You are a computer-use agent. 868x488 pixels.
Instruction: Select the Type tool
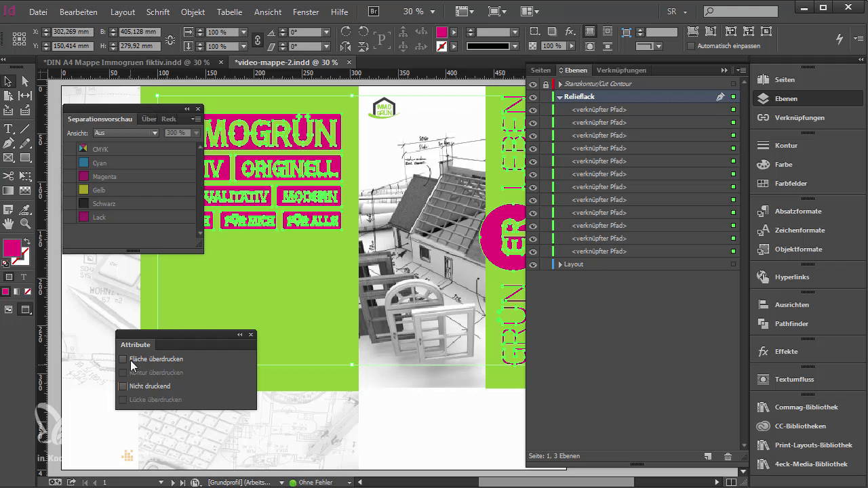point(9,129)
